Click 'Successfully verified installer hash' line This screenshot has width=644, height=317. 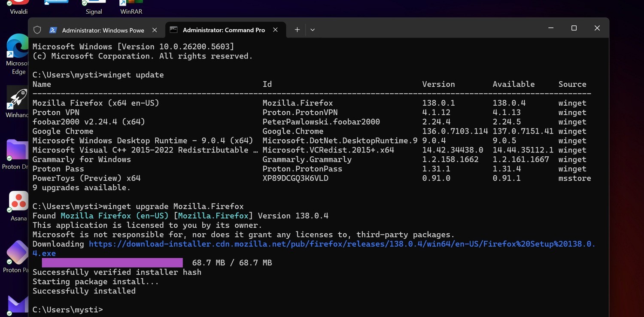[x=117, y=272]
